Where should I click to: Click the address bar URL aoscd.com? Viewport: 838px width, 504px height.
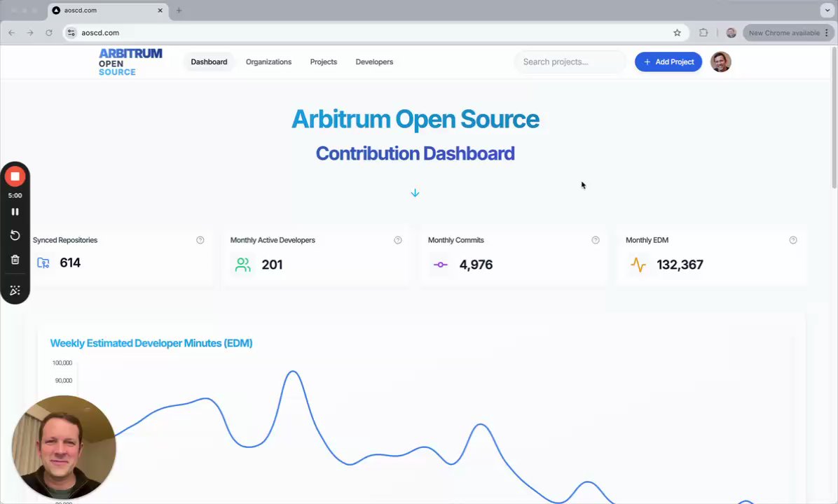pos(100,33)
